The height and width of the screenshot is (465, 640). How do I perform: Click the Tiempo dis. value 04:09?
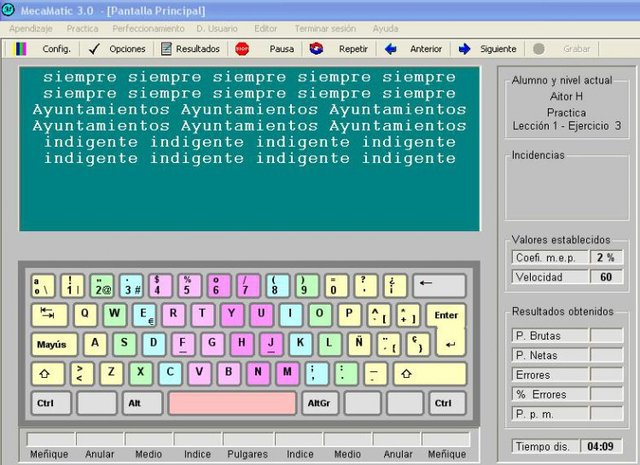(601, 446)
